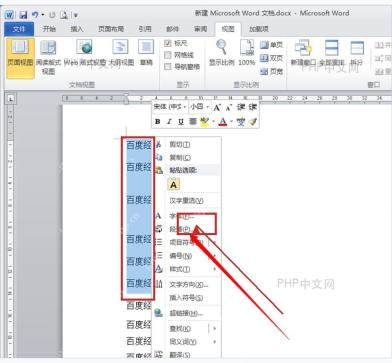Undo the last action
This screenshot has height=363, width=392.
35,15
